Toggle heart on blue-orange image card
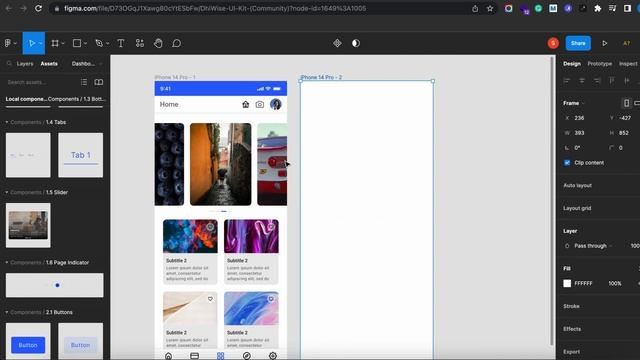640x360 pixels. click(x=210, y=227)
